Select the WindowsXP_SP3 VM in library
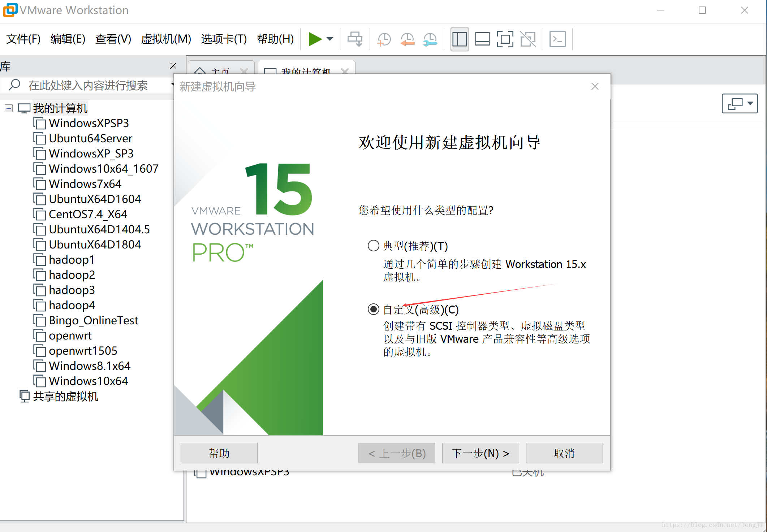The image size is (767, 532). (91, 153)
